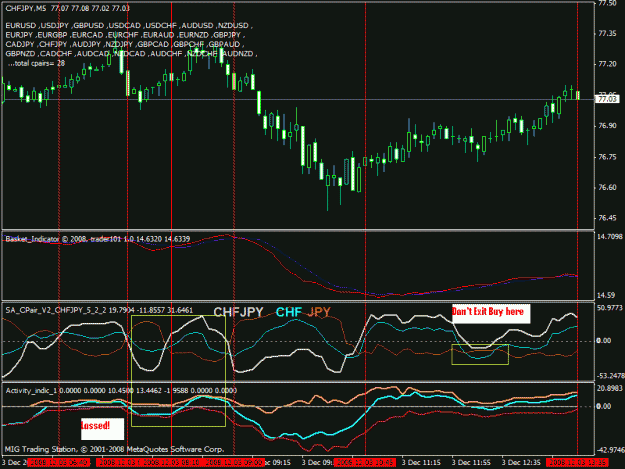The image size is (625, 469).
Task: Select the pairs line starting with EURJPY
Action: point(125,35)
